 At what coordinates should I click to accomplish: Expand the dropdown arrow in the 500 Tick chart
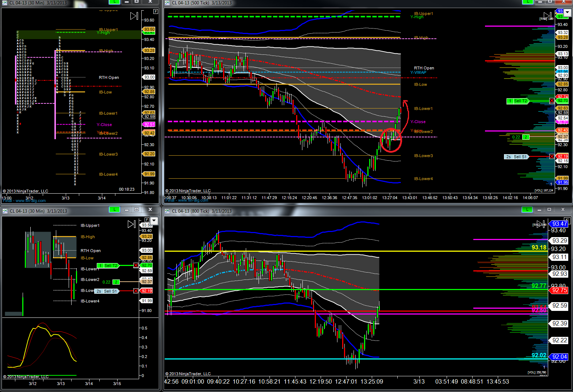pyautogui.click(x=568, y=13)
